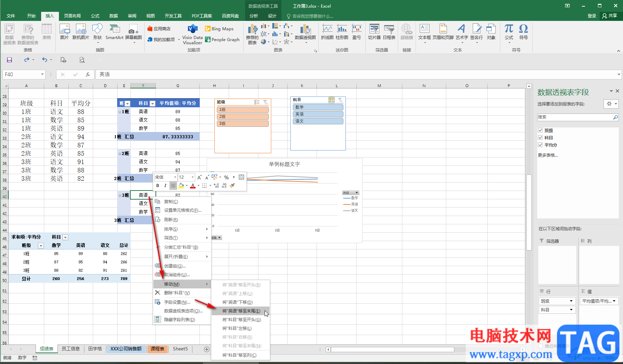Choose 将"英语"移至末尾 in submenu
Screen dimensions: 623x364
241,311
